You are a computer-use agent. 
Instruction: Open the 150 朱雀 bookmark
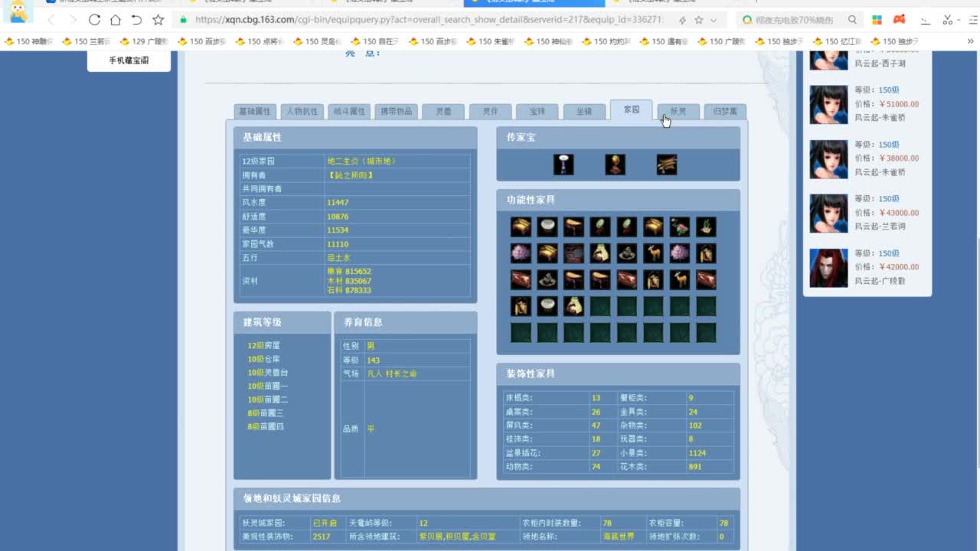tap(491, 41)
